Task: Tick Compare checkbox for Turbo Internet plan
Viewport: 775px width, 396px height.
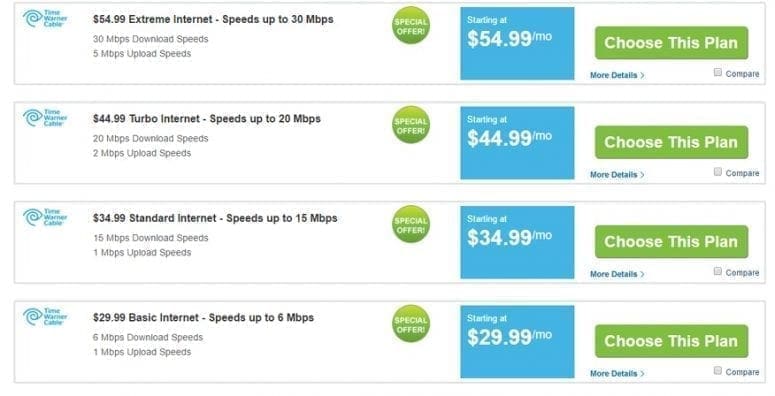Action: 718,172
